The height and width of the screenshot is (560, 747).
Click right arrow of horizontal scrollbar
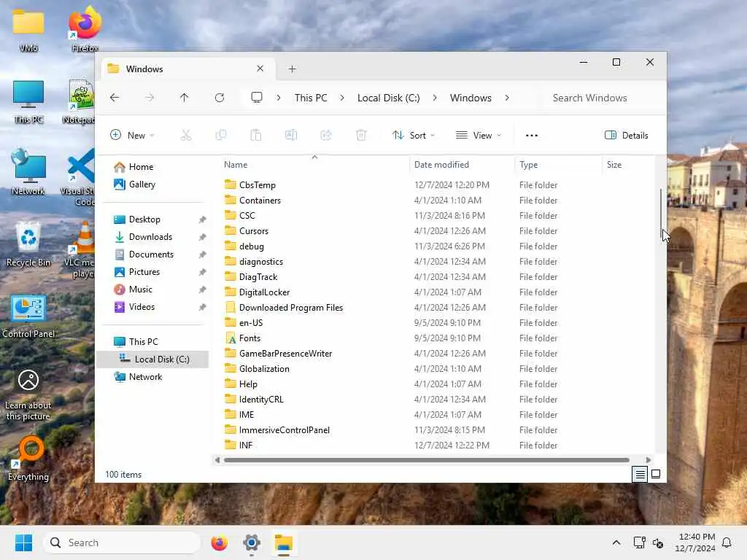(648, 460)
